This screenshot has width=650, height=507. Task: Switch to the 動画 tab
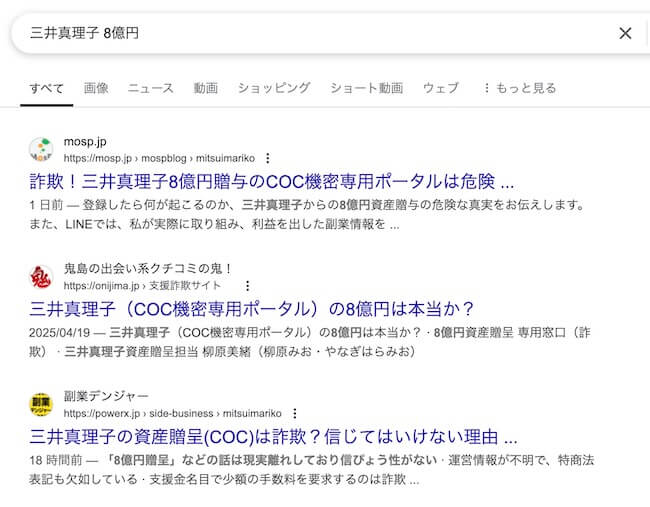tap(206, 88)
